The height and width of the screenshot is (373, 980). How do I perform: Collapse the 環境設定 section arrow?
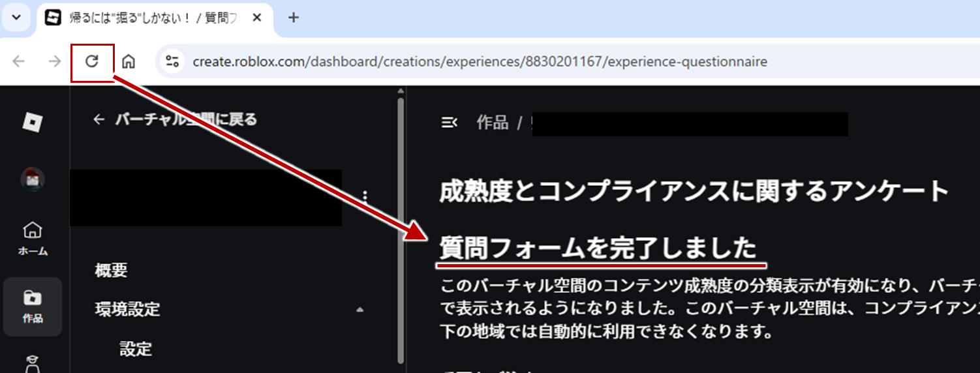tap(360, 310)
